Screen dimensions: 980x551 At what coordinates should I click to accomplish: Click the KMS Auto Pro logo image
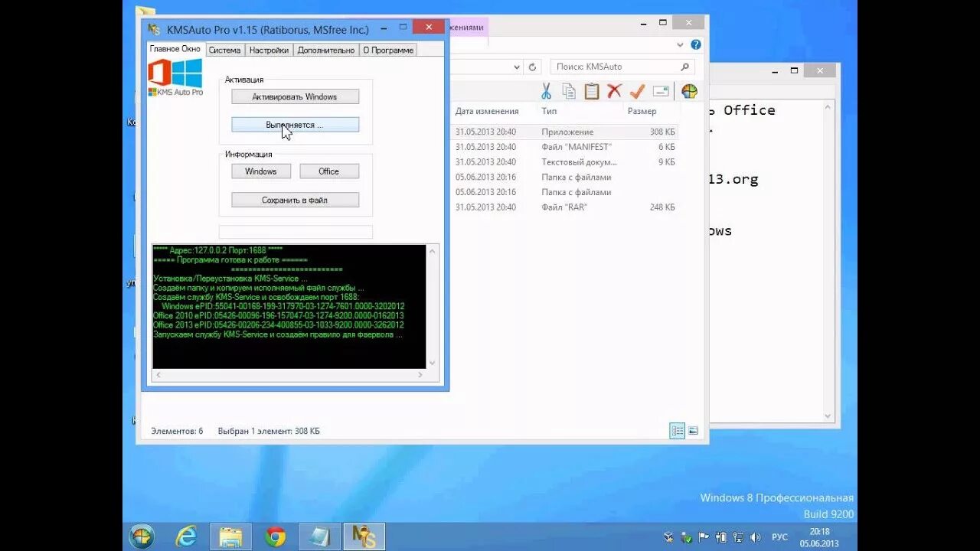[x=175, y=77]
